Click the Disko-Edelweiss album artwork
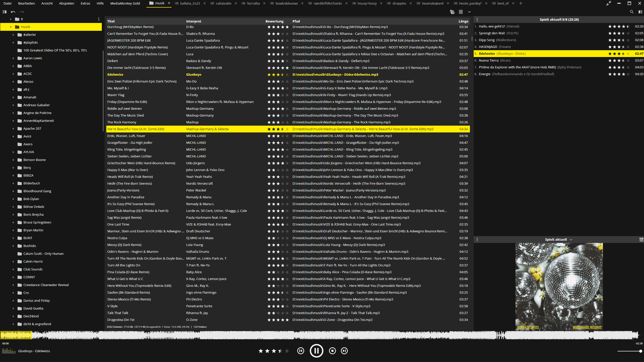 point(559,286)
